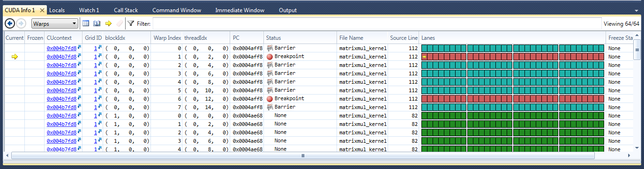Switch to the Immediate Window tab
Image resolution: width=644 pixels, height=169 pixels.
click(x=240, y=10)
